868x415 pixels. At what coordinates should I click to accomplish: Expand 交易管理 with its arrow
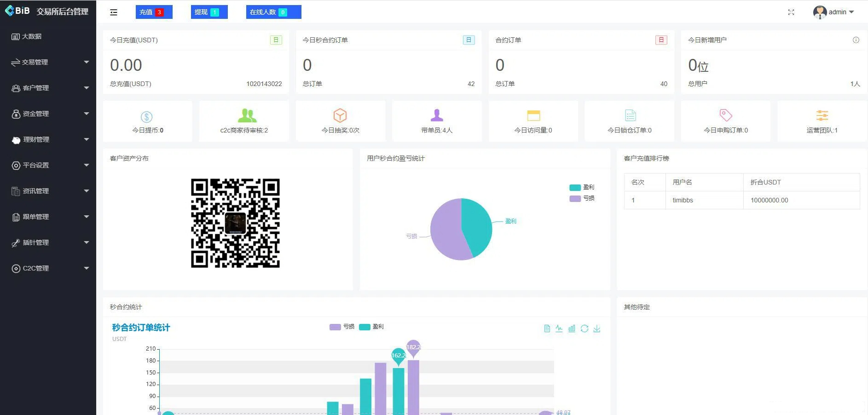click(86, 62)
